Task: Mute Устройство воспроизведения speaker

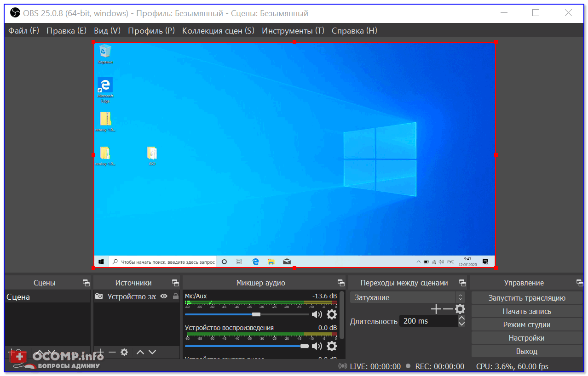Action: tap(317, 346)
